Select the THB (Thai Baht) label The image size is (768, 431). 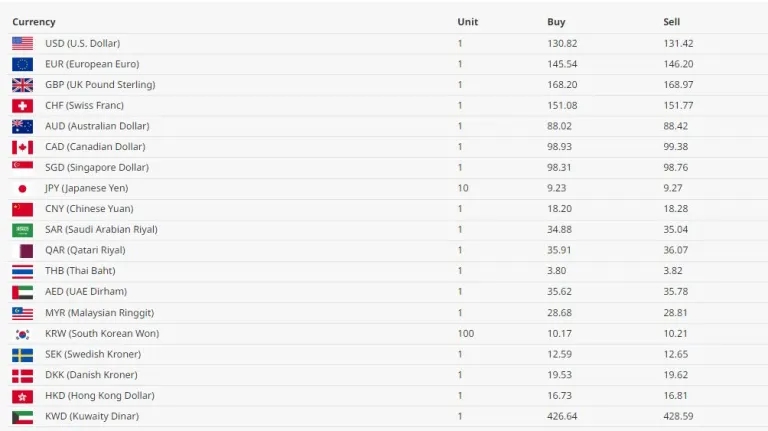click(x=79, y=271)
